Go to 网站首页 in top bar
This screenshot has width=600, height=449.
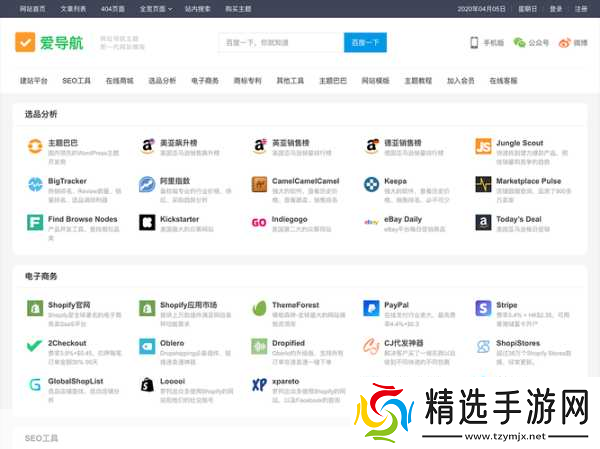[33, 9]
